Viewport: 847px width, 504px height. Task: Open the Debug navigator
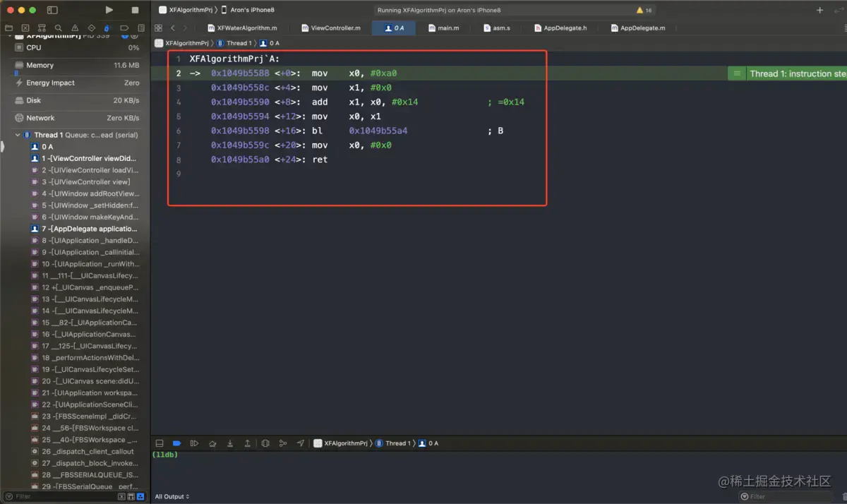point(107,28)
